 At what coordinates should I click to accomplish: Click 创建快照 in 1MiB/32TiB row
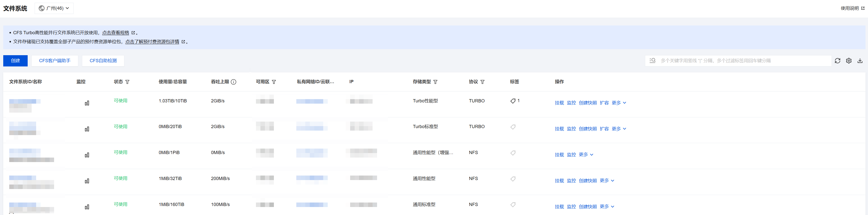pyautogui.click(x=588, y=181)
